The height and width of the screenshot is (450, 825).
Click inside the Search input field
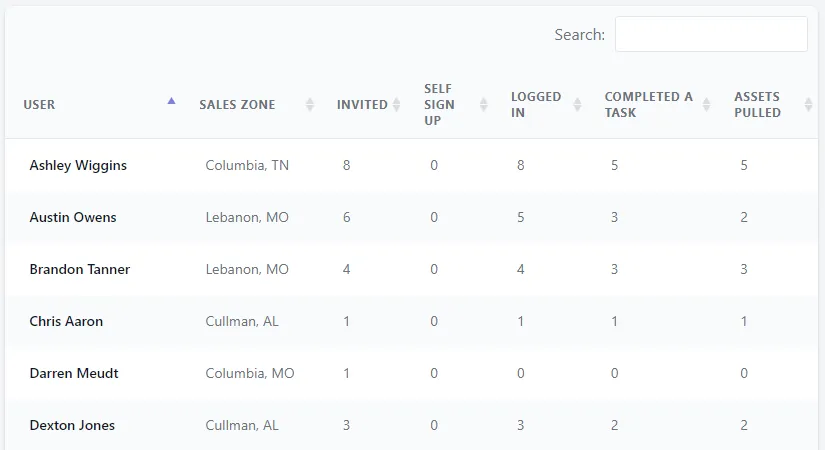[x=710, y=34]
